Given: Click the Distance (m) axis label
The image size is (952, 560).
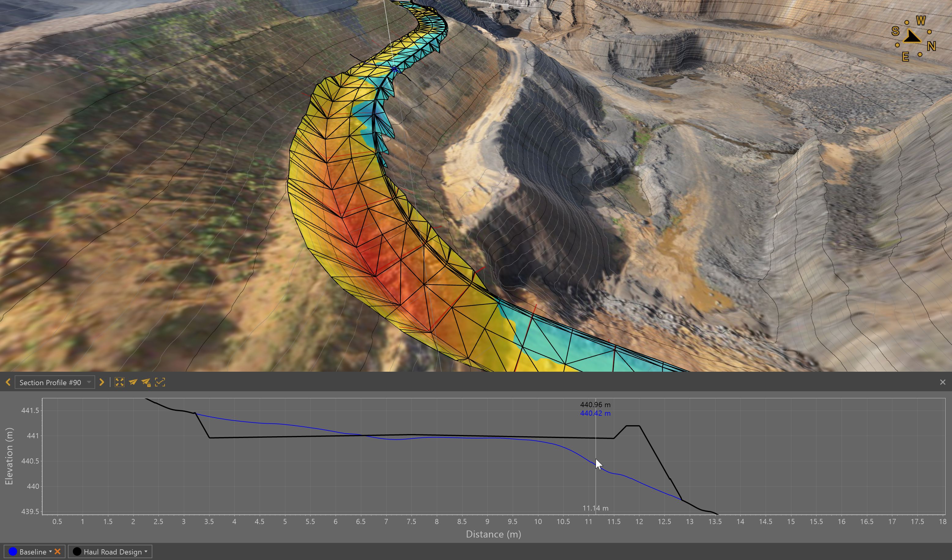Looking at the screenshot, I should coord(493,534).
